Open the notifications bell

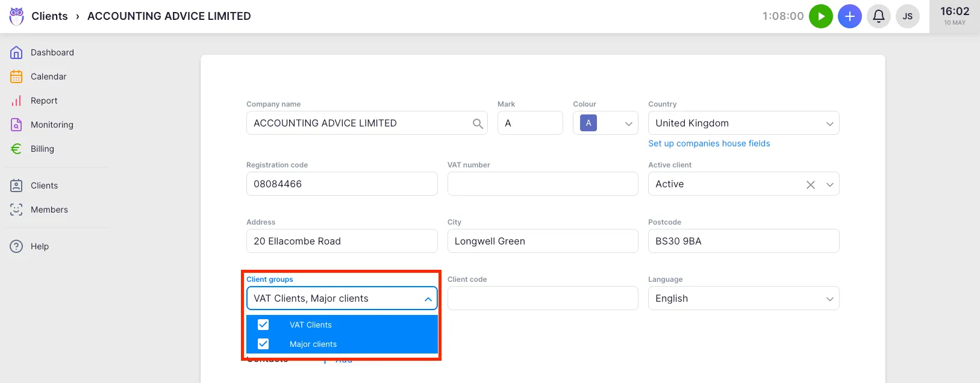[x=878, y=16]
